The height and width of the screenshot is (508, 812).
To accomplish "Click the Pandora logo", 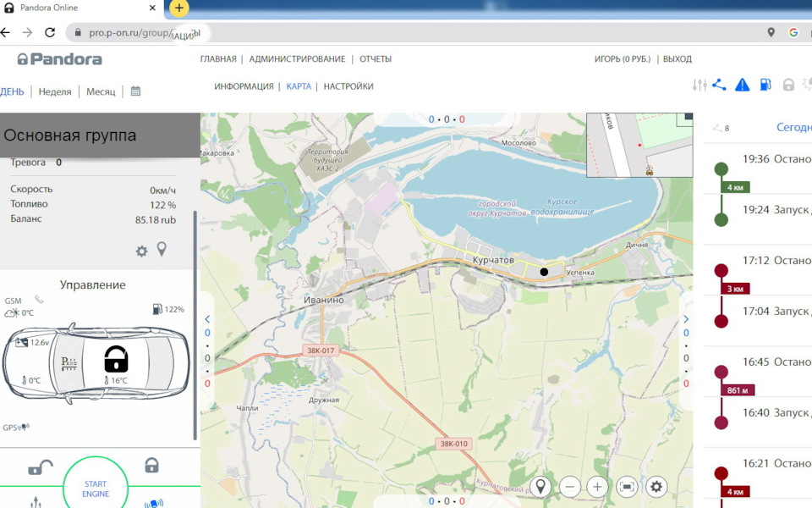I will pyautogui.click(x=59, y=59).
